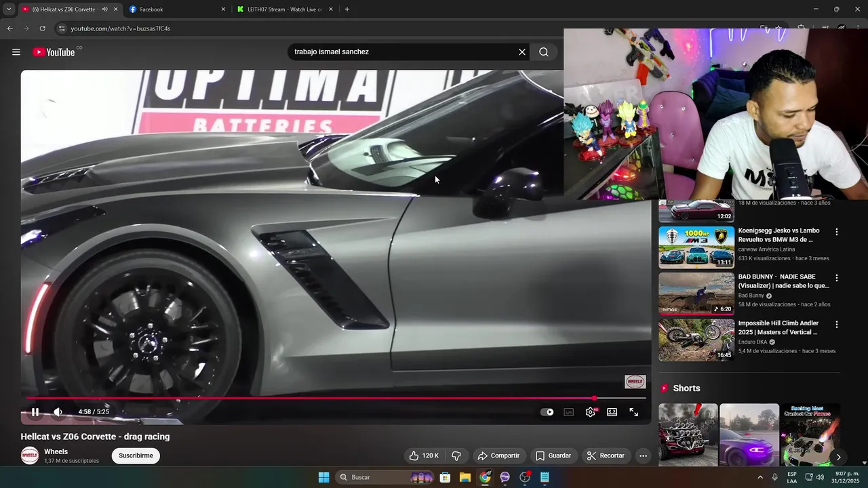Subscribe to Wheels with the Suscribirme button
This screenshot has width=868, height=488.
coord(136,456)
